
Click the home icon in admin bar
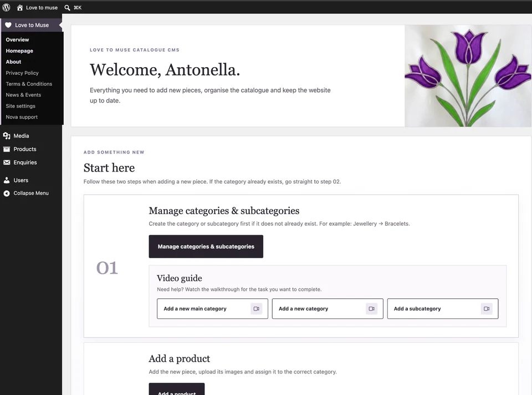[20, 7]
